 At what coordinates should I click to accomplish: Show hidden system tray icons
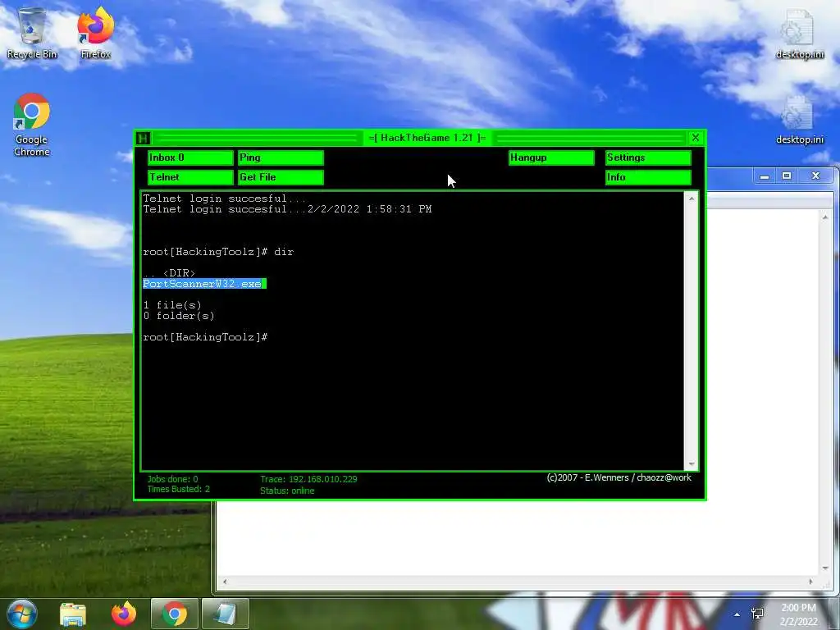click(x=737, y=614)
